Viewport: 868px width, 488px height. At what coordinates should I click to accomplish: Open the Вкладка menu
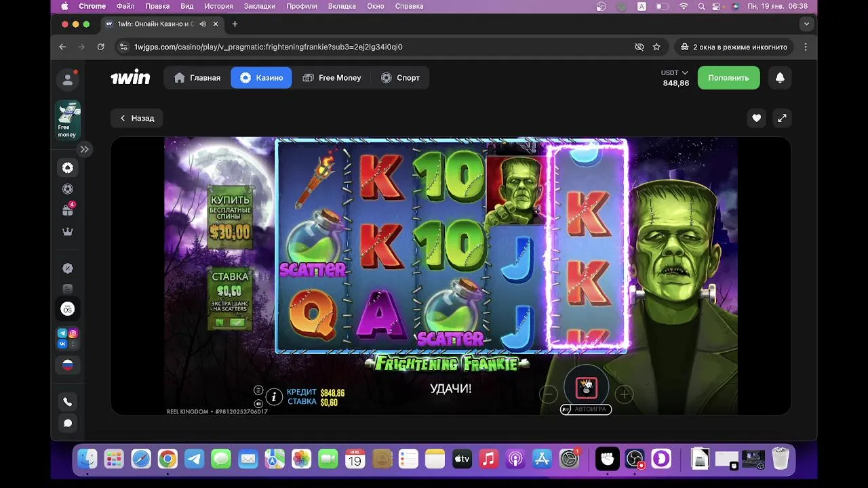(x=342, y=6)
